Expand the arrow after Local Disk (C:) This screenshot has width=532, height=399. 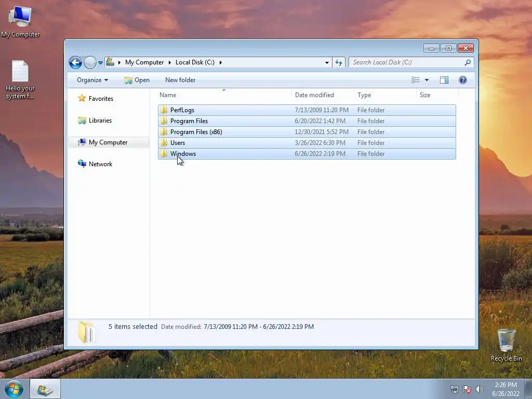tap(220, 62)
